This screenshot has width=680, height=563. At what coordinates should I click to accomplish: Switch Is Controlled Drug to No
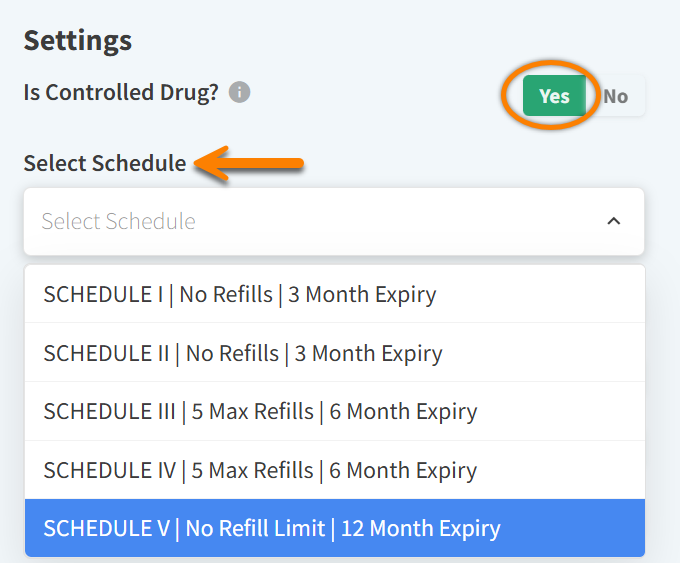click(x=616, y=96)
